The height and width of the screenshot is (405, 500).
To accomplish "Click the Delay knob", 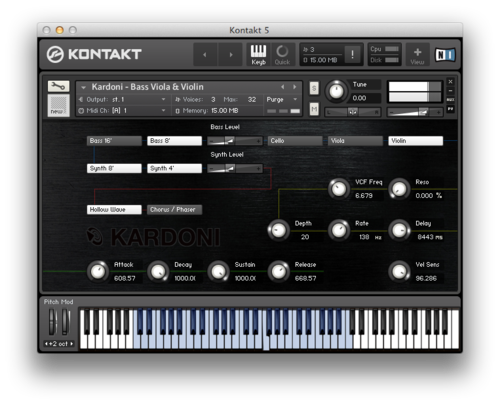I will 399,230.
